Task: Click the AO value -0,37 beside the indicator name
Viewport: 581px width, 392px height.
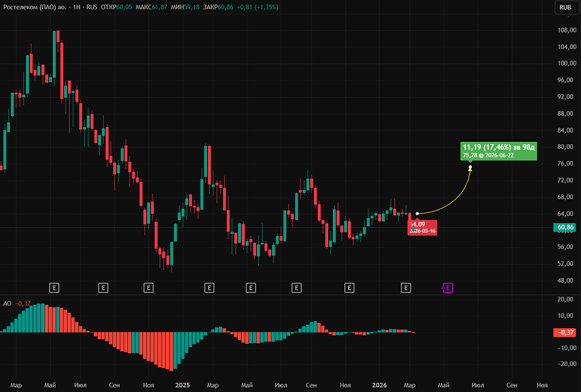Action: (x=23, y=304)
